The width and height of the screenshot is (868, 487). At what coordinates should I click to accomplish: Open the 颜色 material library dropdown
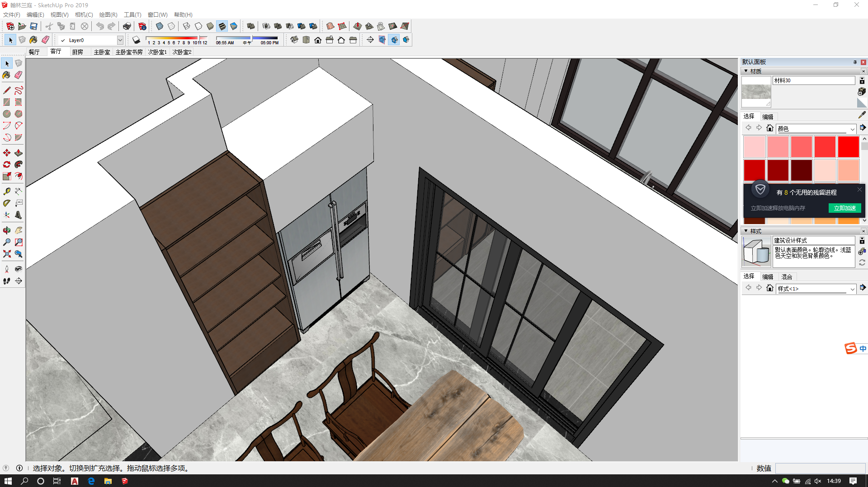tap(852, 129)
